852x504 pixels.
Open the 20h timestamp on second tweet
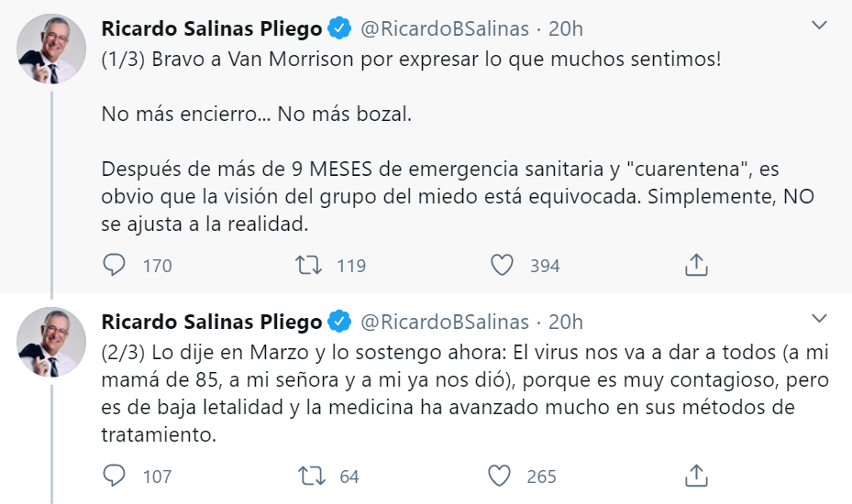pos(566,322)
